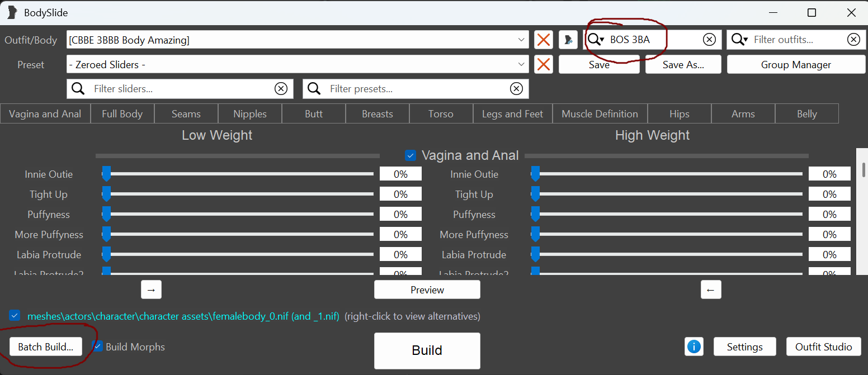This screenshot has height=375, width=868.
Task: Clear the BOS 3BA group filter
Action: [x=709, y=40]
